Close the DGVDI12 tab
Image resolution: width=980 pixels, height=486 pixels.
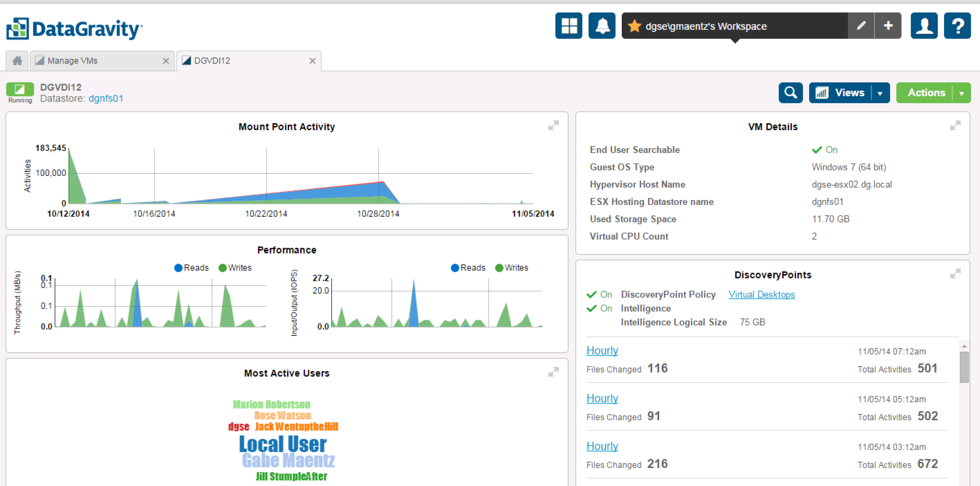(312, 61)
